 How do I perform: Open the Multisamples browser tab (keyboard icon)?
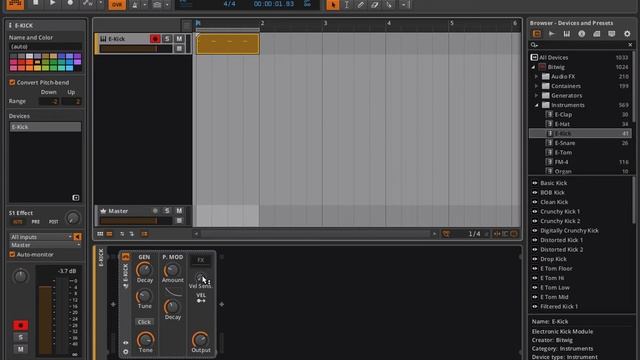(x=567, y=34)
